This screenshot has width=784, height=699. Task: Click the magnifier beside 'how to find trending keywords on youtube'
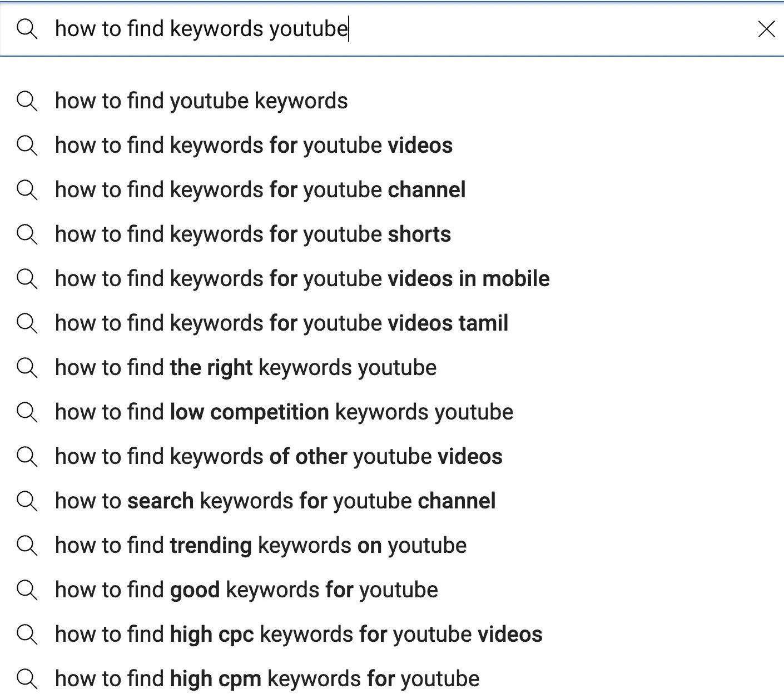click(x=27, y=546)
